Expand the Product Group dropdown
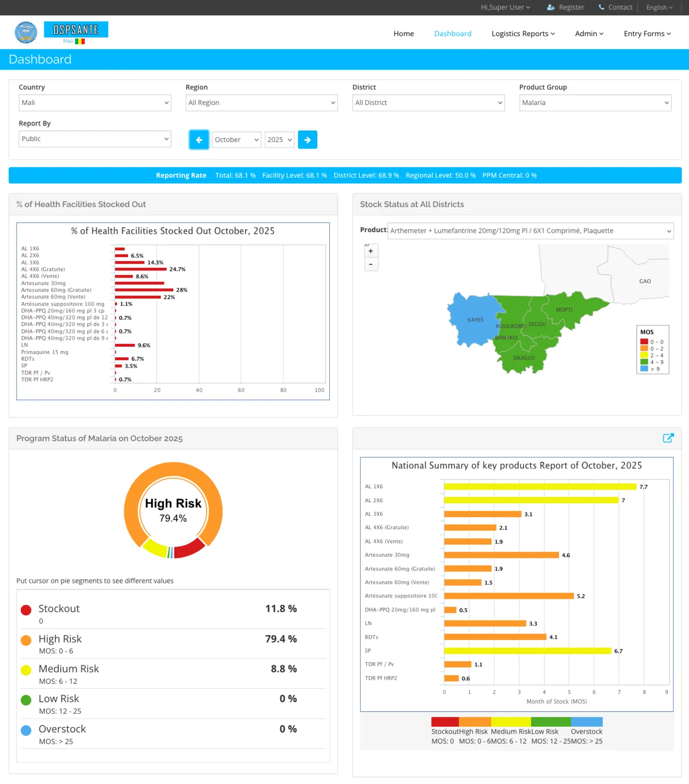Screen dimensions: 689x784 pos(595,102)
